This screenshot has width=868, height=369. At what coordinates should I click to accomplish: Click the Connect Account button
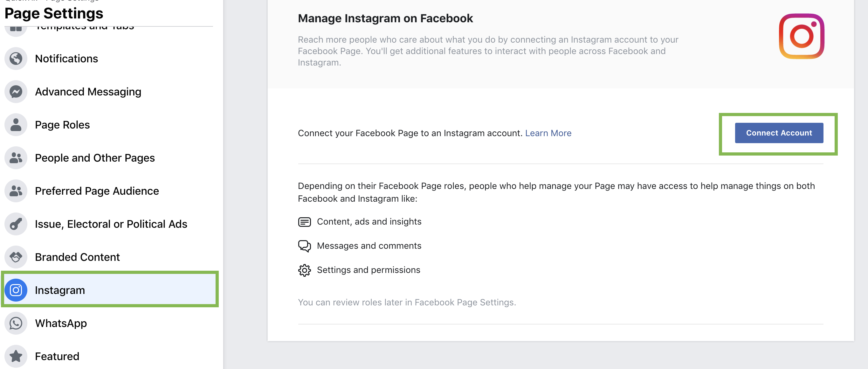(779, 133)
